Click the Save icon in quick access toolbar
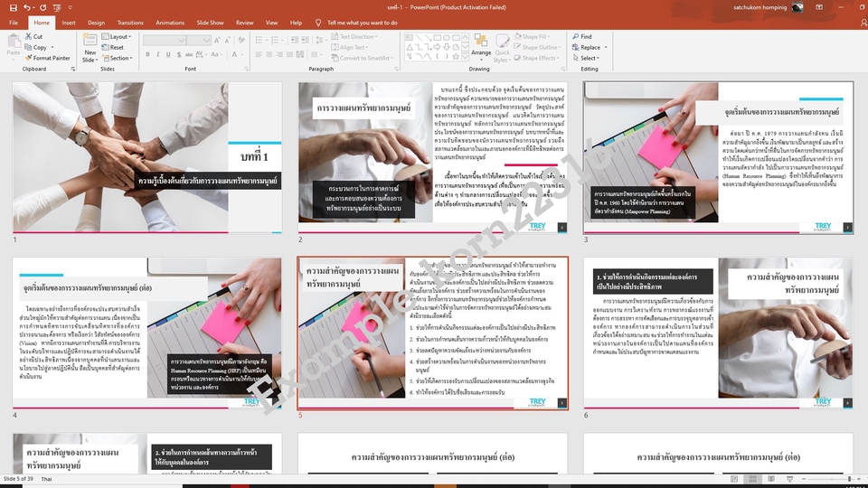 (14, 8)
